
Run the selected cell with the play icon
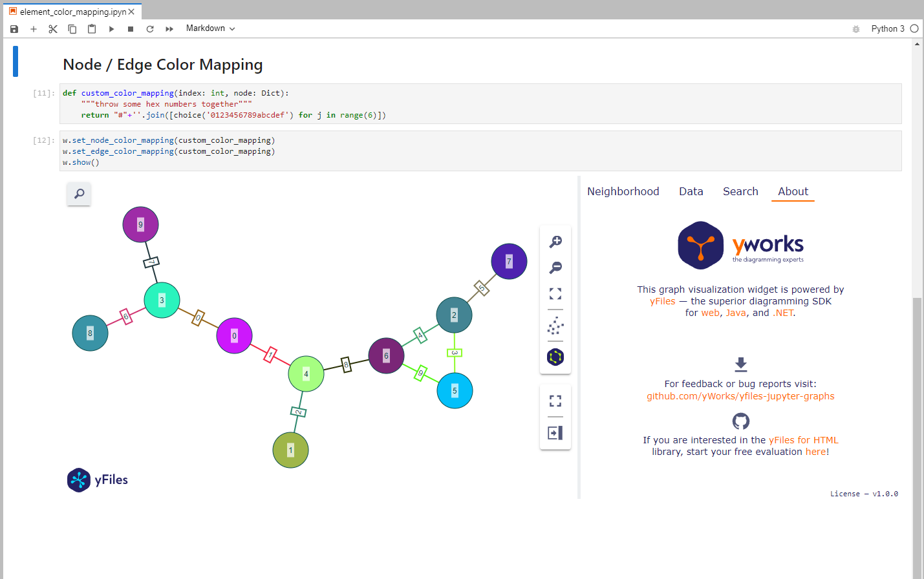111,28
